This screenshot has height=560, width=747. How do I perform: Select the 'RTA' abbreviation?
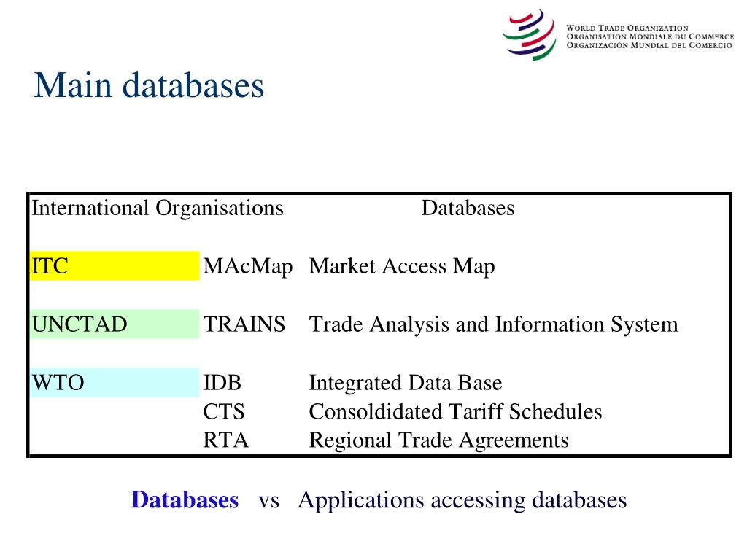click(226, 440)
